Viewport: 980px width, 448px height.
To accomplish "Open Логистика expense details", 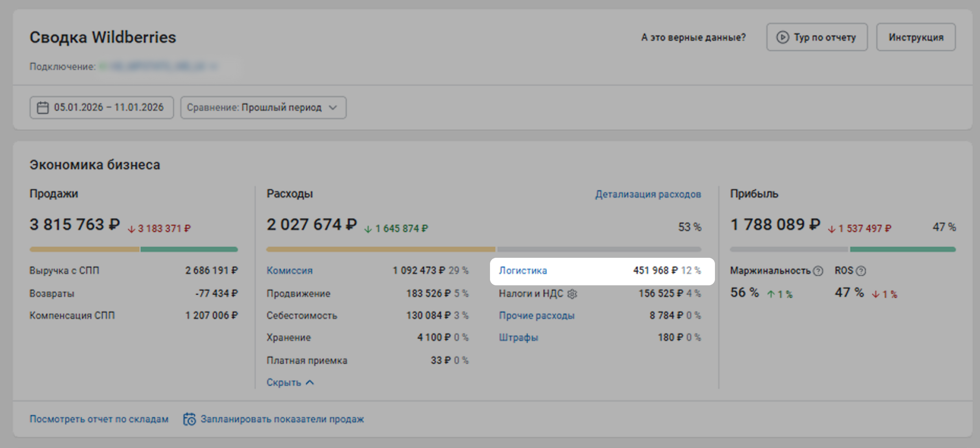I will (523, 270).
